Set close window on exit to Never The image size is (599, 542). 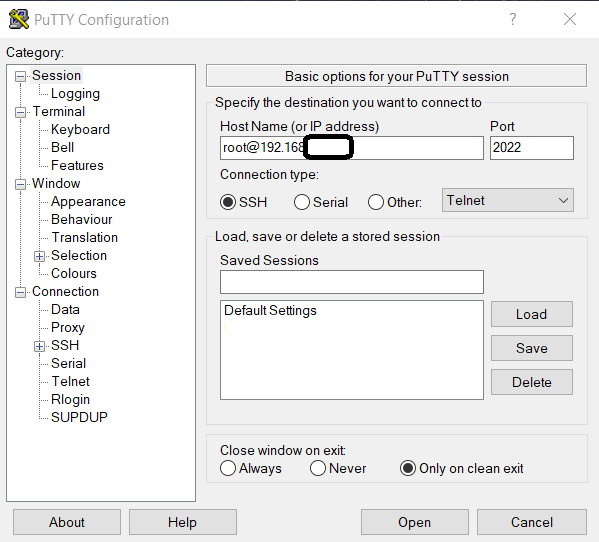click(x=318, y=468)
